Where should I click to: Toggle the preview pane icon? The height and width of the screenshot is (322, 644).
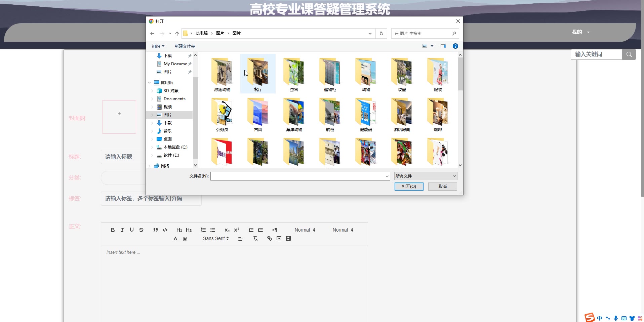pos(443,46)
